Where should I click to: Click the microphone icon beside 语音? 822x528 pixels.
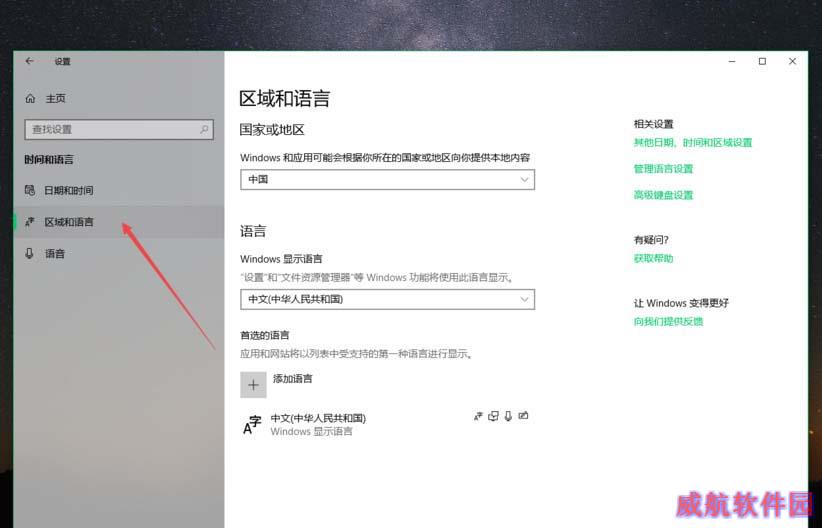(29, 254)
